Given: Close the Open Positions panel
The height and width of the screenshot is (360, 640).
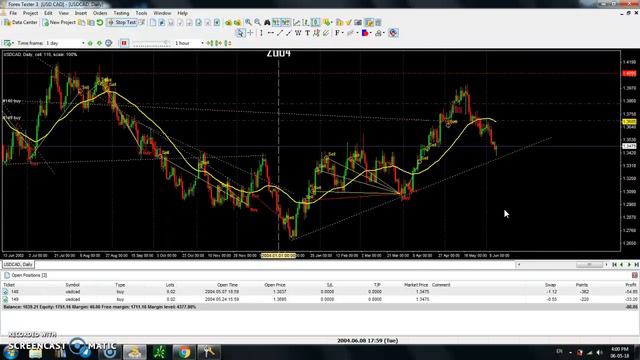Looking at the screenshot, I should (x=635, y=276).
